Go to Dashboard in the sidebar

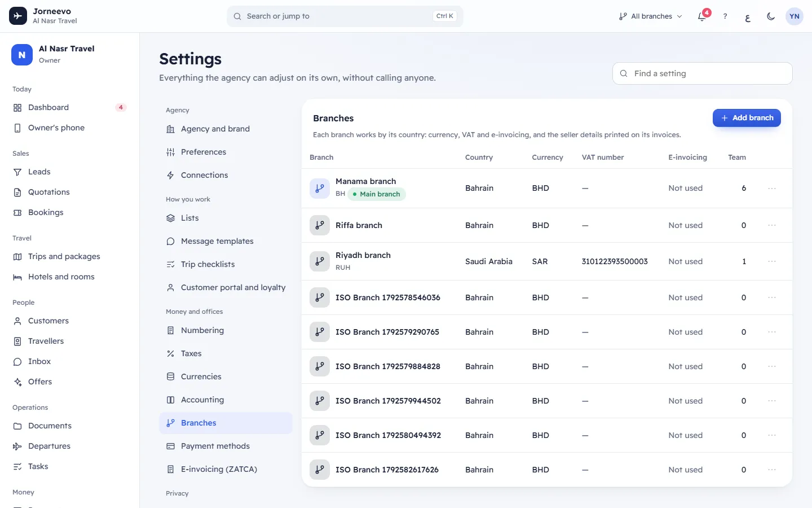click(x=69, y=107)
